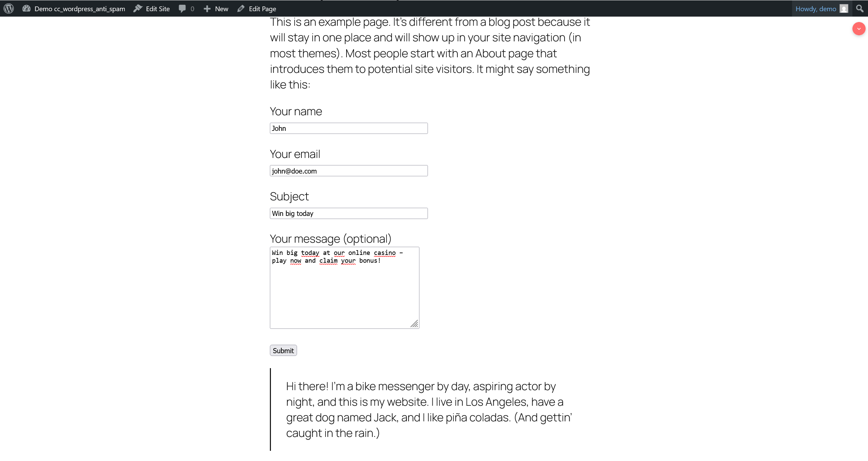Open the WordPress logo menu
Screen dimensions: 868x461
[8, 8]
